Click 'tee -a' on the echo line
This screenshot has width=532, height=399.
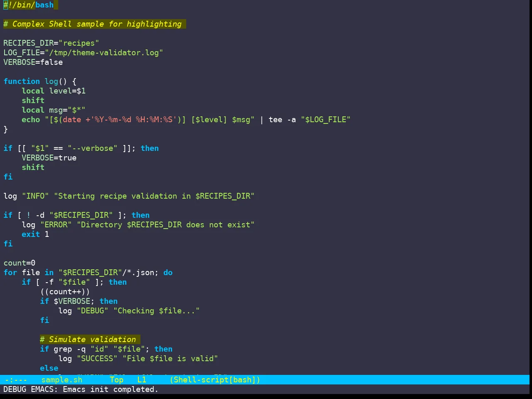(x=282, y=120)
